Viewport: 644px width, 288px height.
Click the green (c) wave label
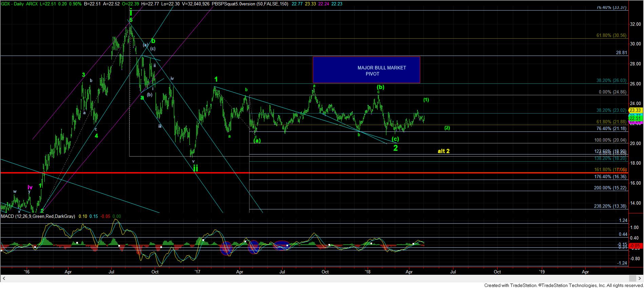(396, 139)
